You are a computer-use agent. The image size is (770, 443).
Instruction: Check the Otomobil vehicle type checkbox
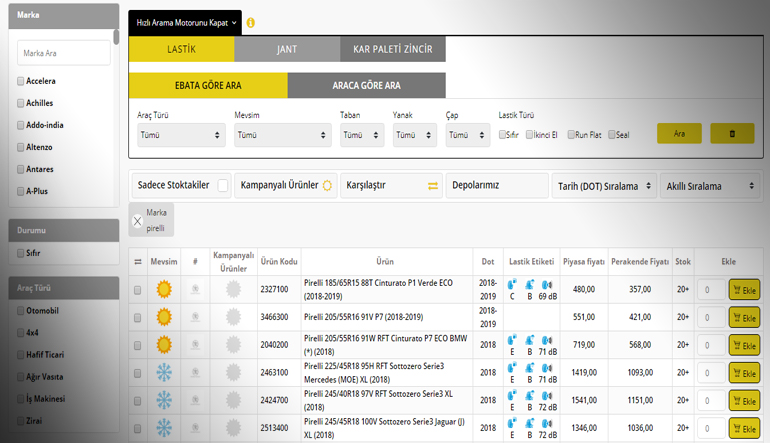tap(21, 311)
